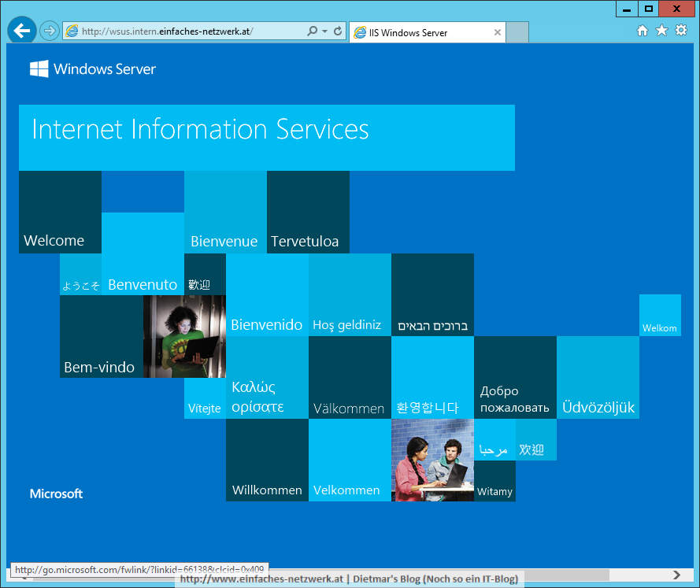Screen dimensions: 700x588
Task: Click the Search magnifier in address bar
Action: tap(312, 31)
